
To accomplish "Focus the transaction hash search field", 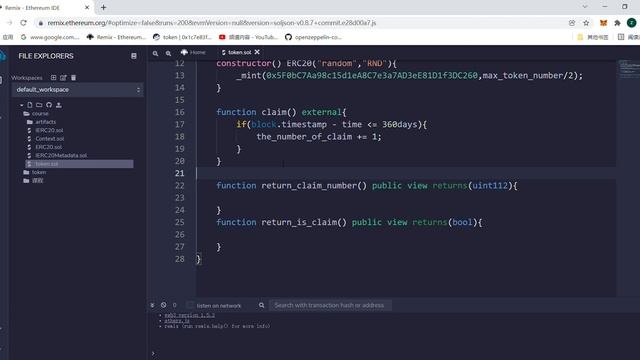I will (330, 305).
